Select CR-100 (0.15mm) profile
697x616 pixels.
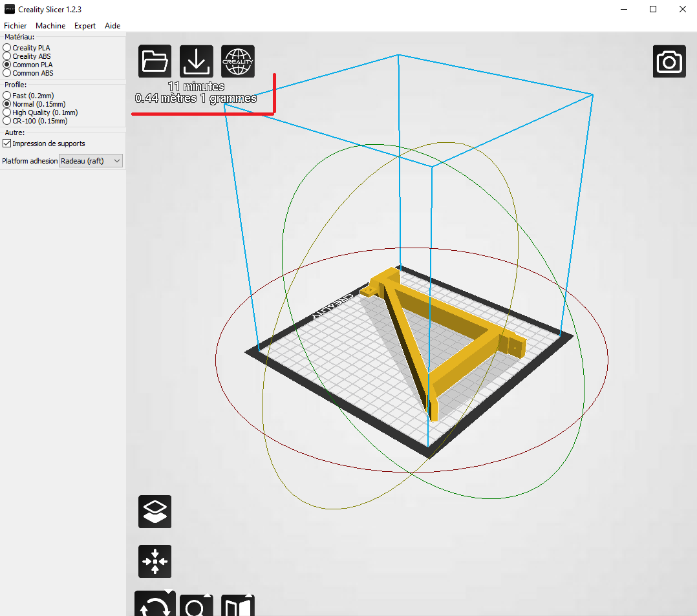coord(6,121)
